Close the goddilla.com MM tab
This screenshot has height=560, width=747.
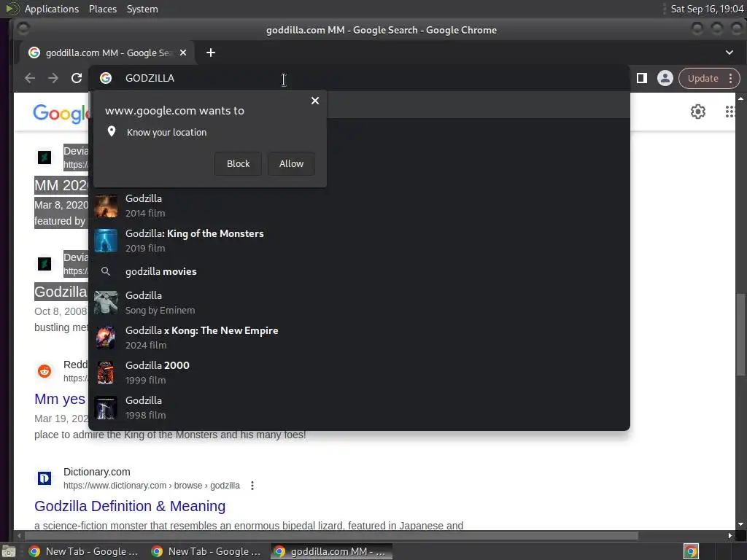(x=183, y=52)
